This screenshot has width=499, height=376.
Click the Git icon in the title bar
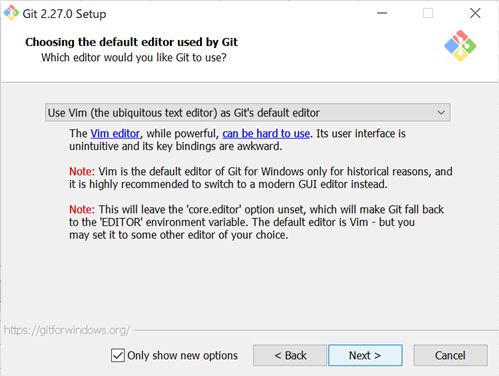coord(11,13)
